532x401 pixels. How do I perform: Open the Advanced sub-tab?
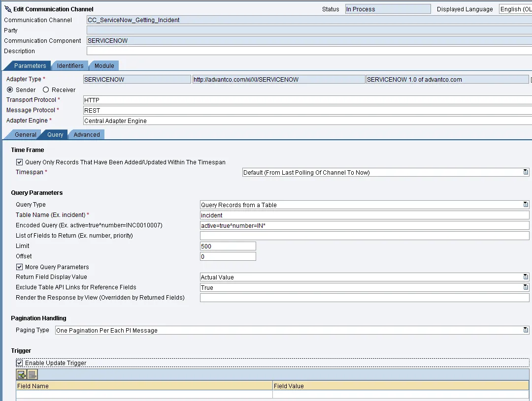[x=87, y=135]
